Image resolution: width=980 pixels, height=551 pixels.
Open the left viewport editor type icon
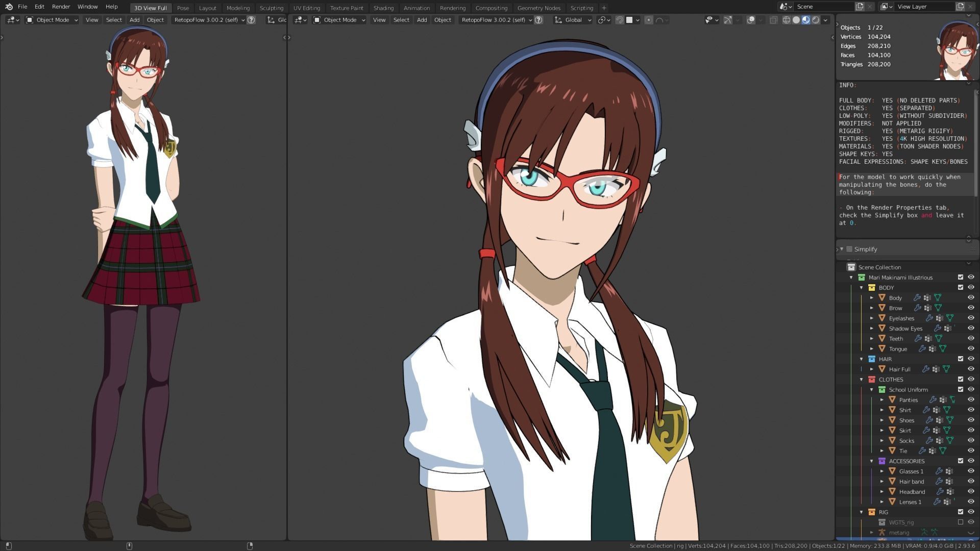(13, 20)
